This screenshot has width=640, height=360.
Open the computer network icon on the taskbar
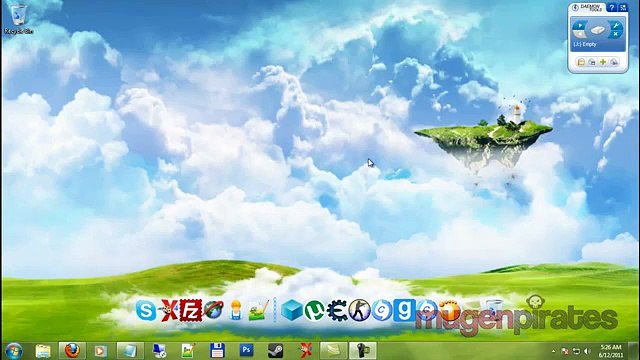tap(159, 351)
